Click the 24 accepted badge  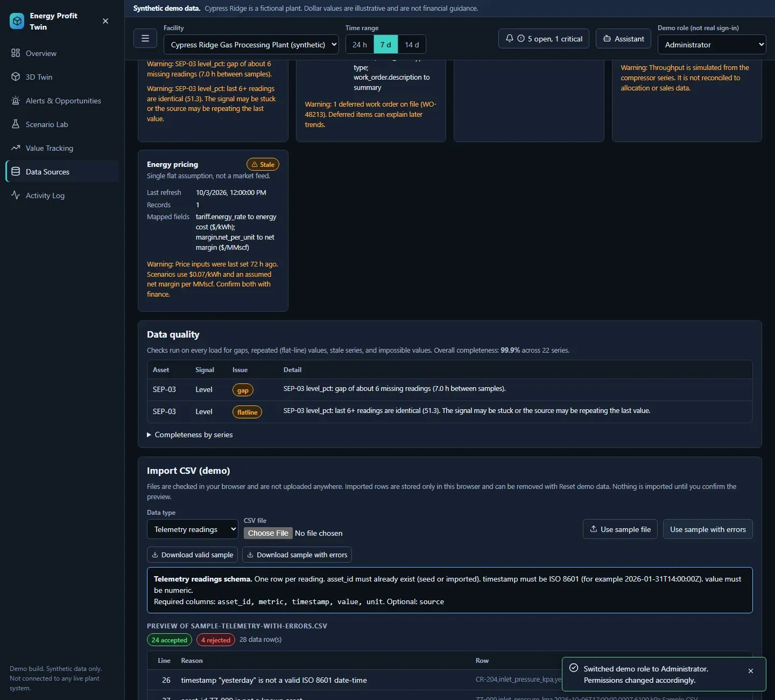[x=170, y=640]
